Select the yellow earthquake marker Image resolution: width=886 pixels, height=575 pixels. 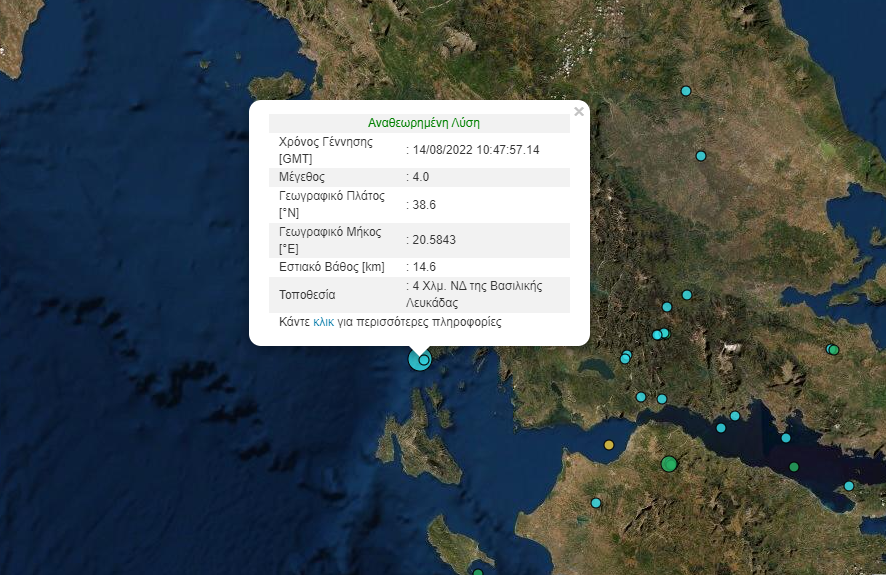click(x=609, y=445)
